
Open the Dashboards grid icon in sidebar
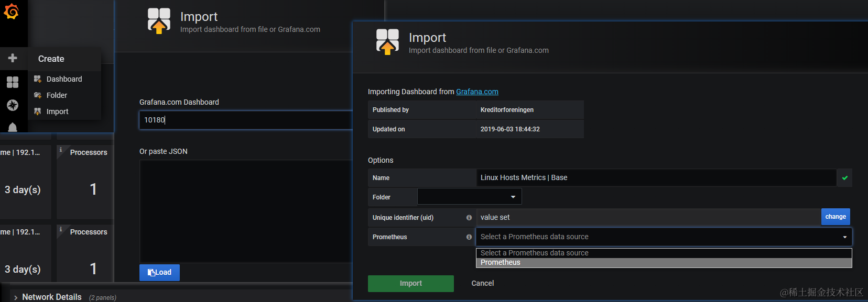pos(13,82)
